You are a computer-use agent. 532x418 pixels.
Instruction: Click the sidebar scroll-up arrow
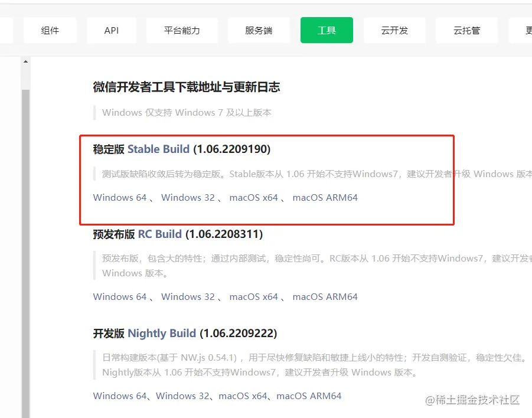click(25, 61)
